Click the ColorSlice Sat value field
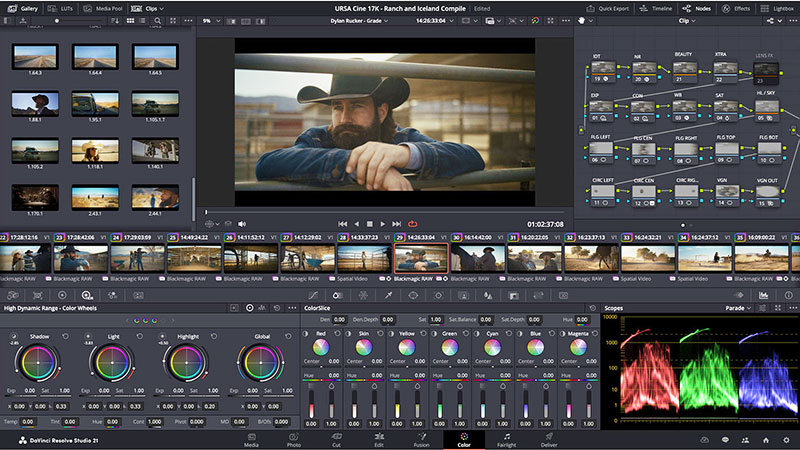800x450 pixels. pos(436,319)
